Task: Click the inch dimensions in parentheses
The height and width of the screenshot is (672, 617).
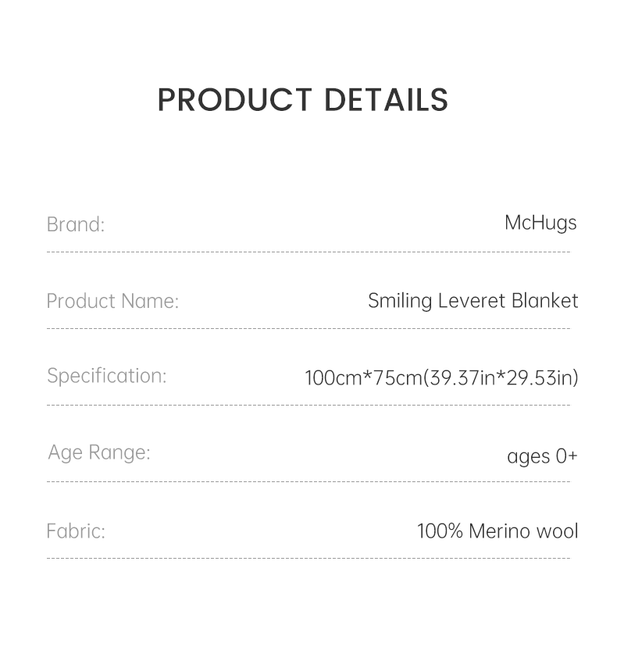Action: tap(501, 378)
